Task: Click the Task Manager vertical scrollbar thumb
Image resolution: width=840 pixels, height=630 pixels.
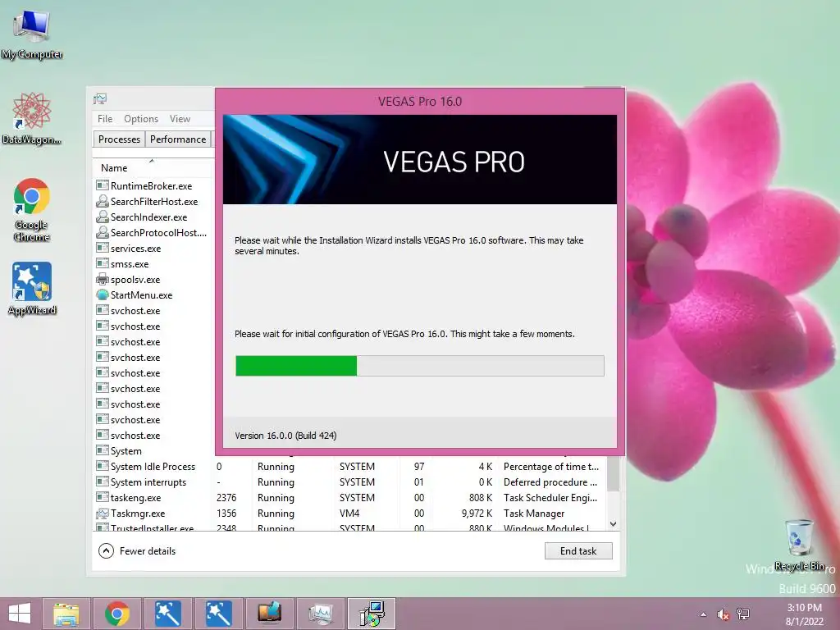Action: point(614,474)
